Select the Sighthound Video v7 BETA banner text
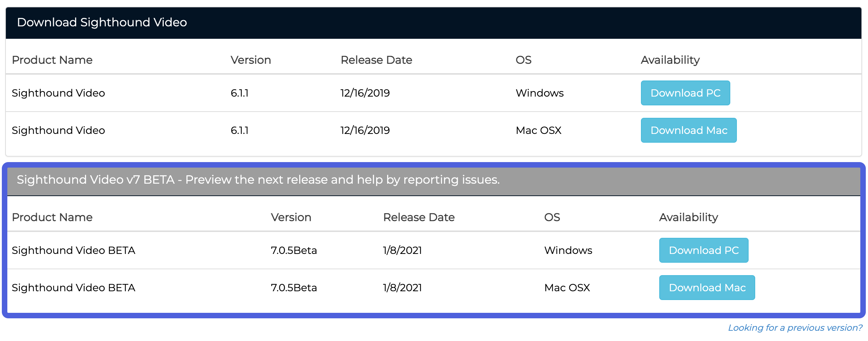868x341 pixels. [x=258, y=180]
